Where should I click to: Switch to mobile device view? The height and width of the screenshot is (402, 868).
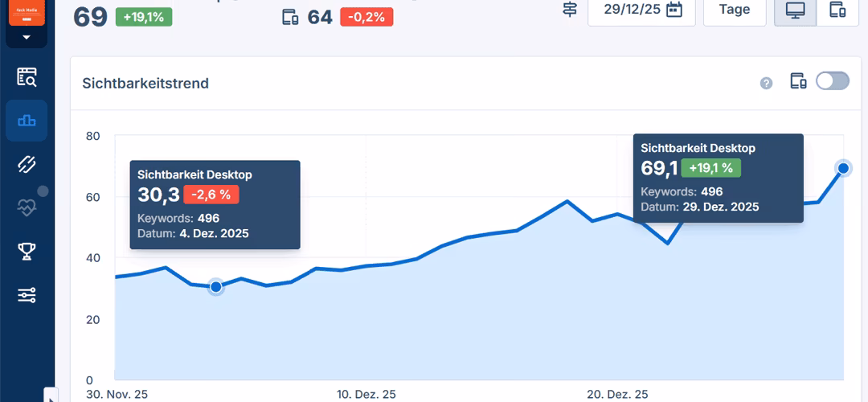[x=837, y=10]
